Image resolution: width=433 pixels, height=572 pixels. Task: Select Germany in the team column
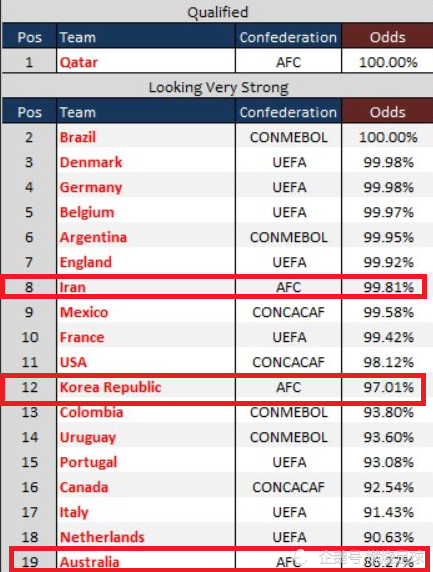[x=91, y=188]
